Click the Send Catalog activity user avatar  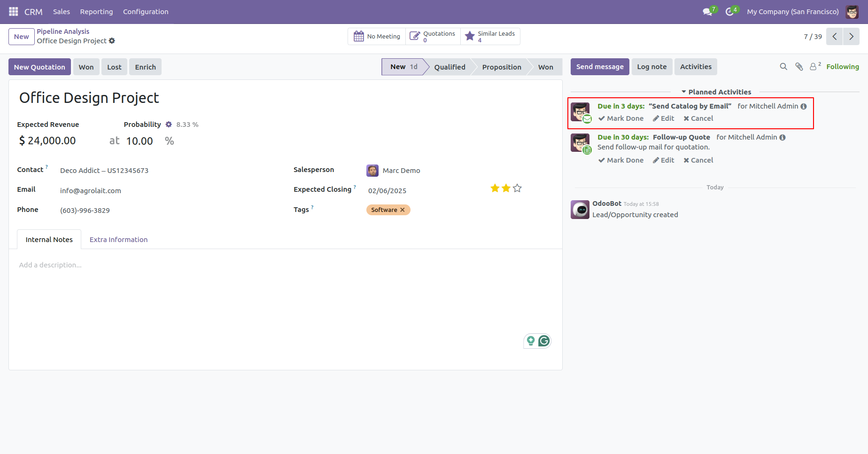pyautogui.click(x=580, y=112)
